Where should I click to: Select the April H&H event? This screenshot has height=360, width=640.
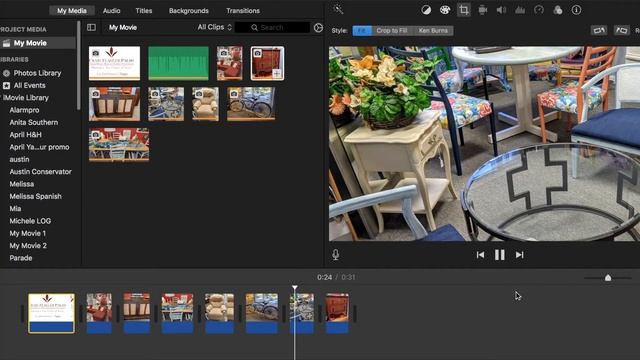[25, 134]
